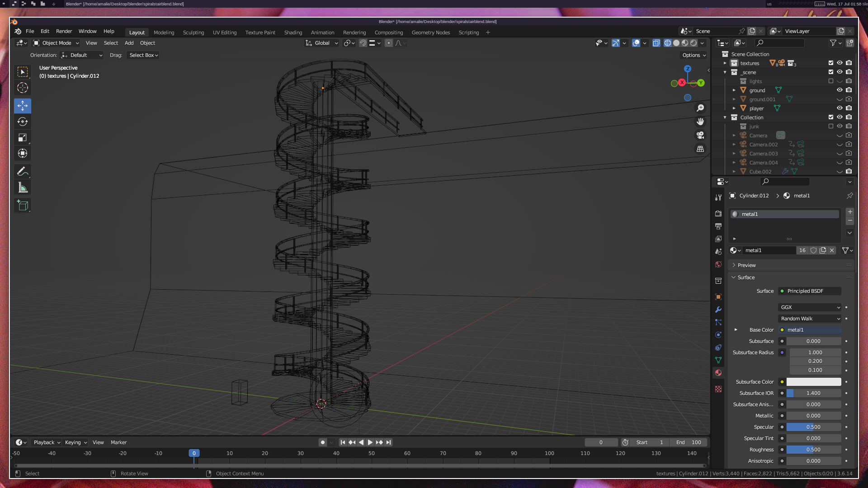
Task: Select the Scale tool
Action: (23, 137)
